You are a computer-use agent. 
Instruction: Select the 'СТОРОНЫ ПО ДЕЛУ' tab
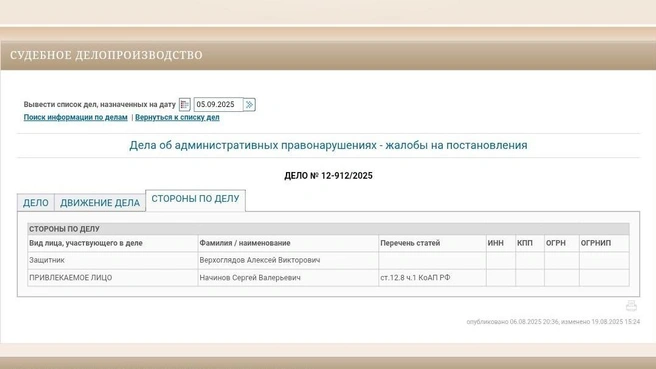click(x=195, y=199)
